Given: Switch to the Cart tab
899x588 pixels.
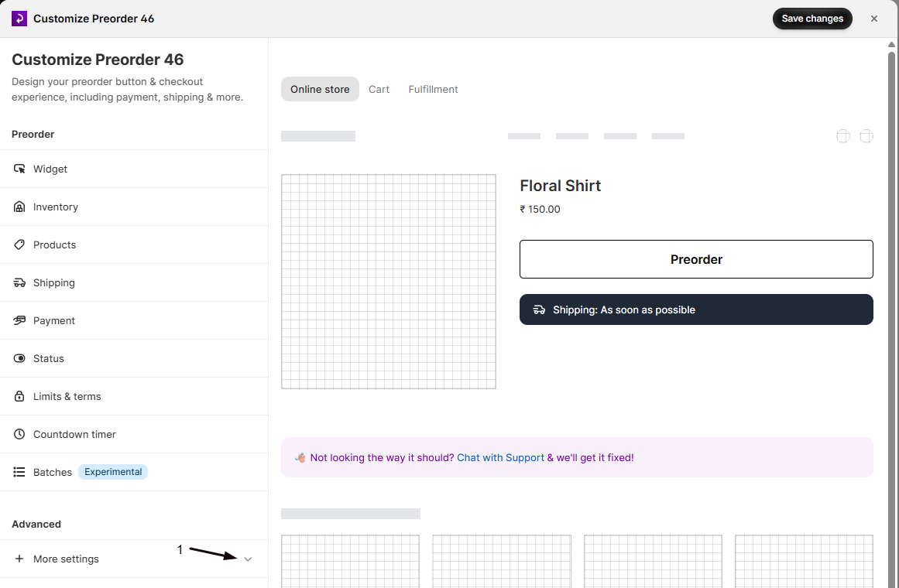Looking at the screenshot, I should click(x=379, y=89).
